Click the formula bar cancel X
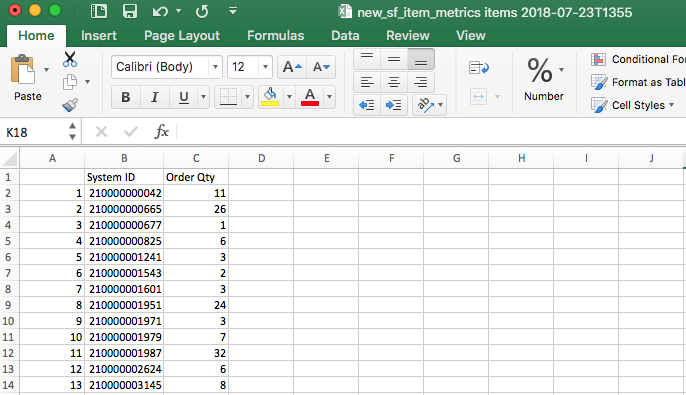The image size is (686, 395). (x=102, y=132)
